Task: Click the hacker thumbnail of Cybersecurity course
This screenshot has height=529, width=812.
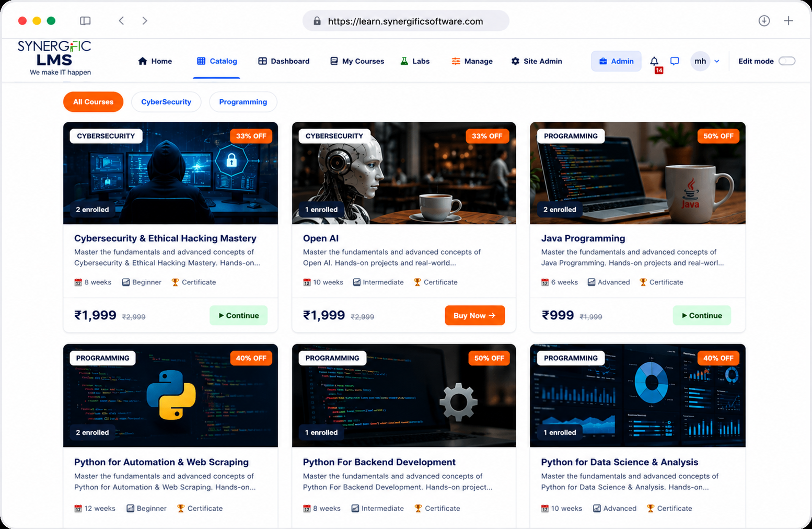Action: click(170, 173)
